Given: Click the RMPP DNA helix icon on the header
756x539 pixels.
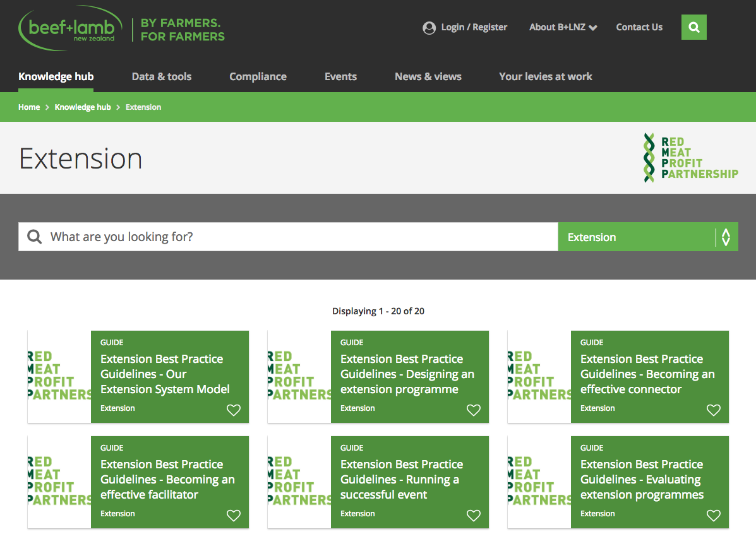Looking at the screenshot, I should pyautogui.click(x=648, y=157).
